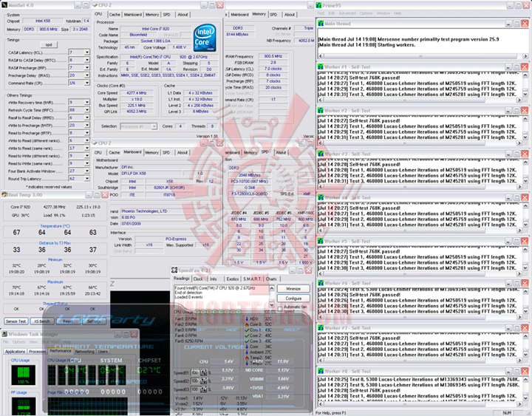Click the Model field DFI LP DK X58

click(x=153, y=174)
